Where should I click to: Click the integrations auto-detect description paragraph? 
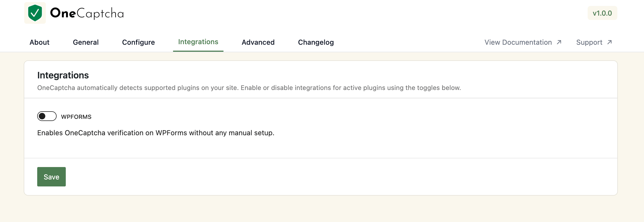coord(249,88)
